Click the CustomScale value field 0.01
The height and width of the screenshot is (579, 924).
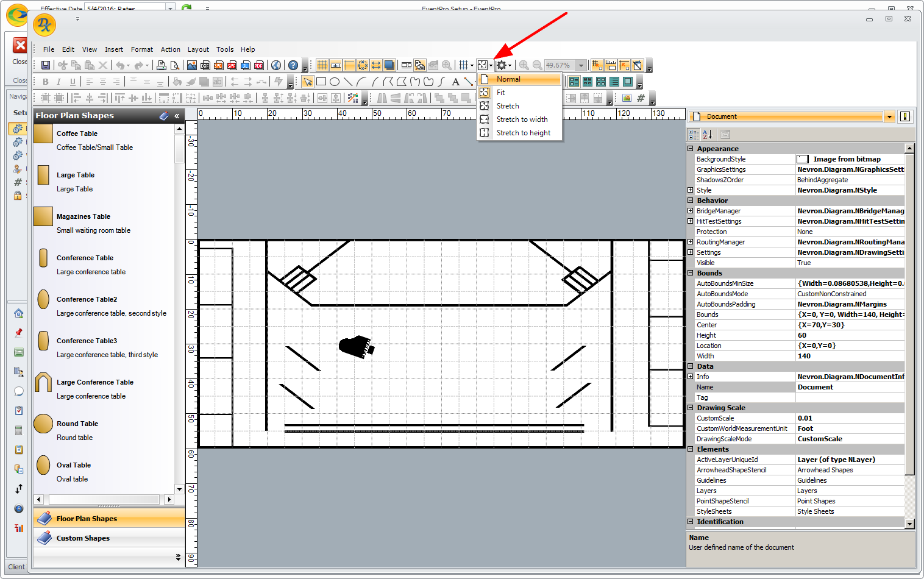coord(850,418)
